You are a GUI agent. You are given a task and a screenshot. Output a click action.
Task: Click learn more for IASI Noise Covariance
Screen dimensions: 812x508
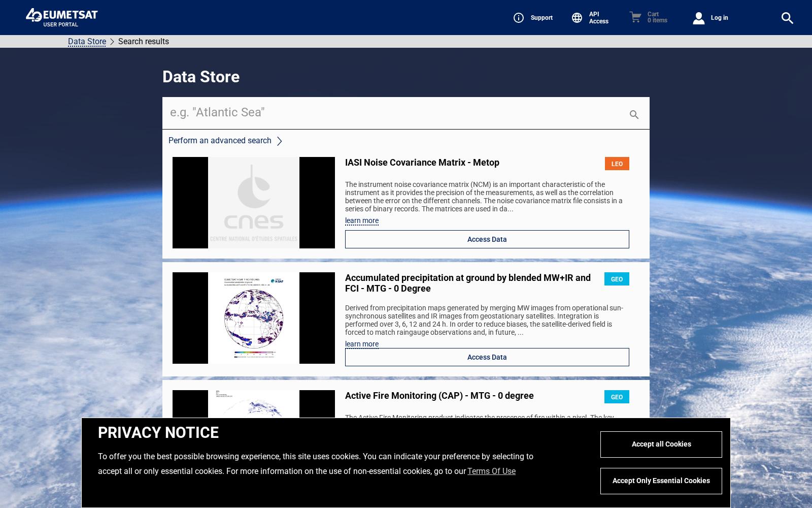click(x=362, y=220)
